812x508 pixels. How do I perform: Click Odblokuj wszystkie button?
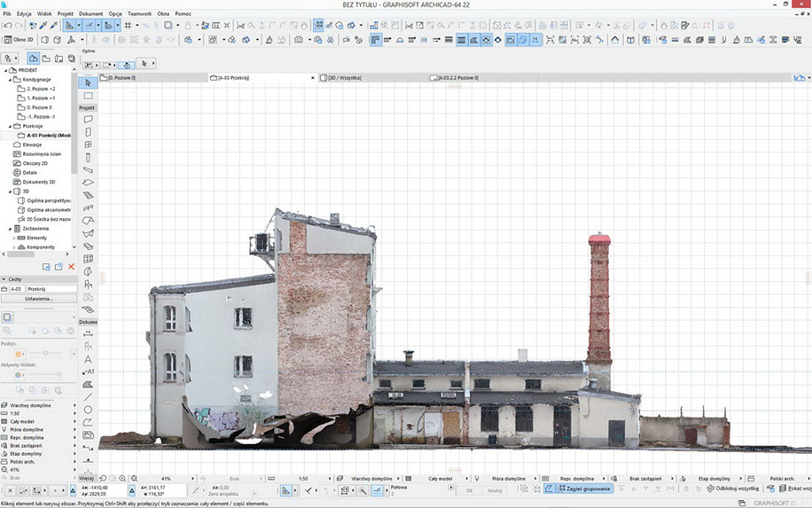[730, 488]
